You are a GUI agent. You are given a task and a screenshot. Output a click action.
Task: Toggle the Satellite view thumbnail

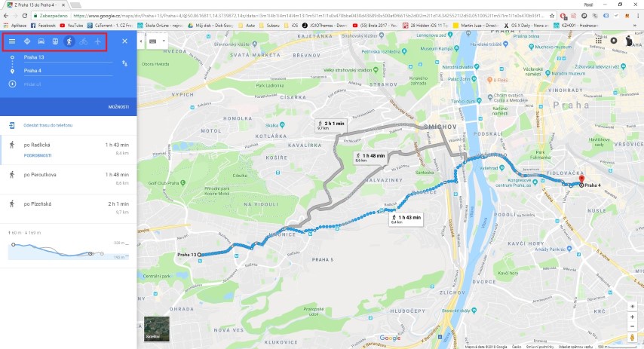tap(157, 329)
